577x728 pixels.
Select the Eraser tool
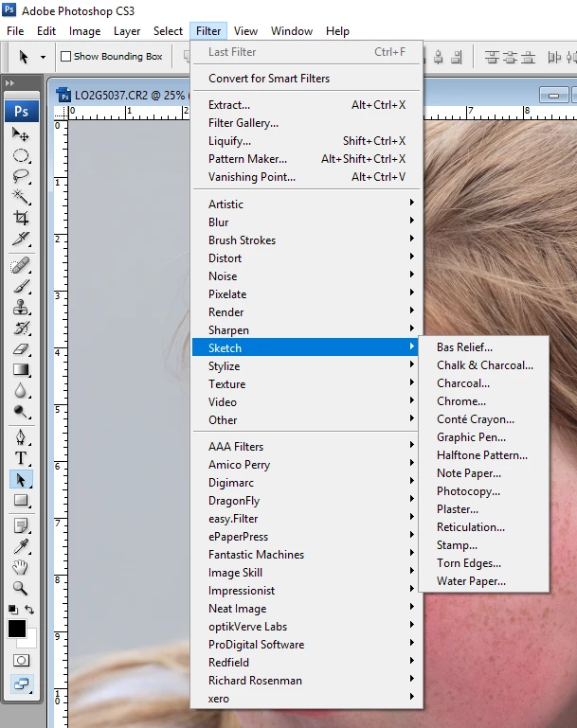pos(21,349)
